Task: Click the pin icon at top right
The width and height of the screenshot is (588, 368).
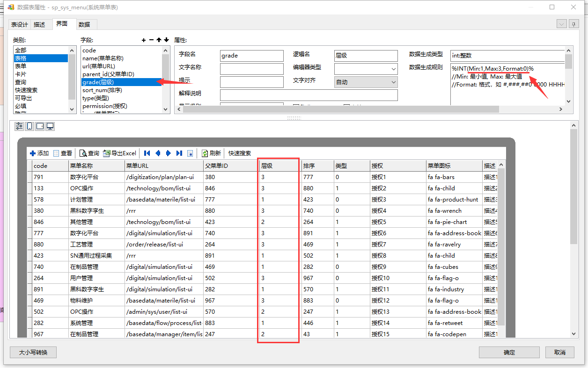Action: pyautogui.click(x=573, y=24)
